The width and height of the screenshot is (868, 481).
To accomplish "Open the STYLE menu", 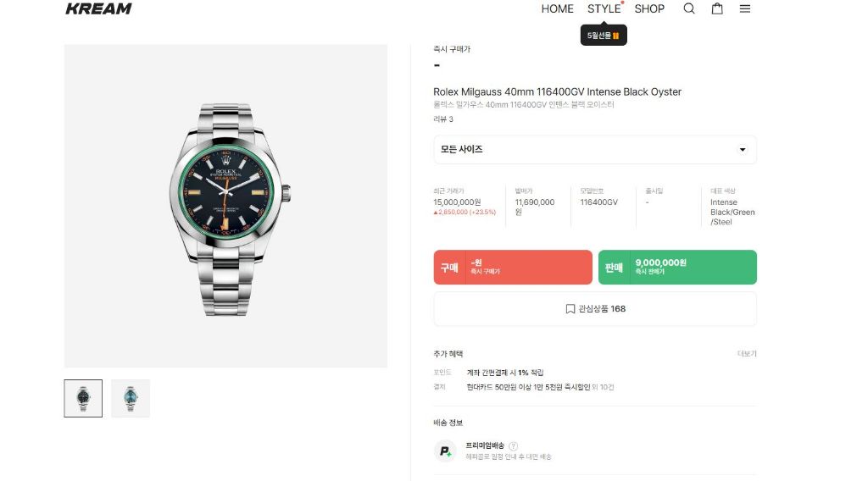I will (x=604, y=8).
